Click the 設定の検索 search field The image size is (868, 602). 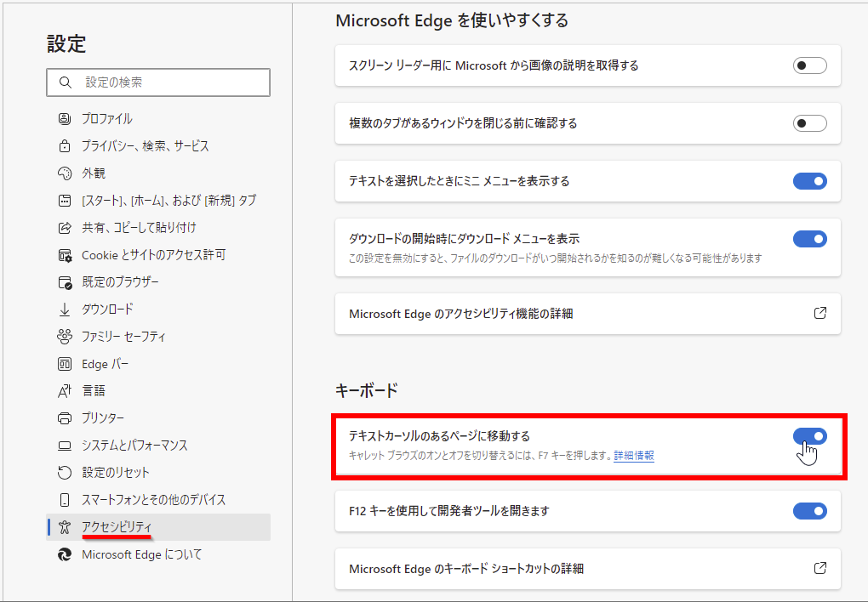coord(158,82)
